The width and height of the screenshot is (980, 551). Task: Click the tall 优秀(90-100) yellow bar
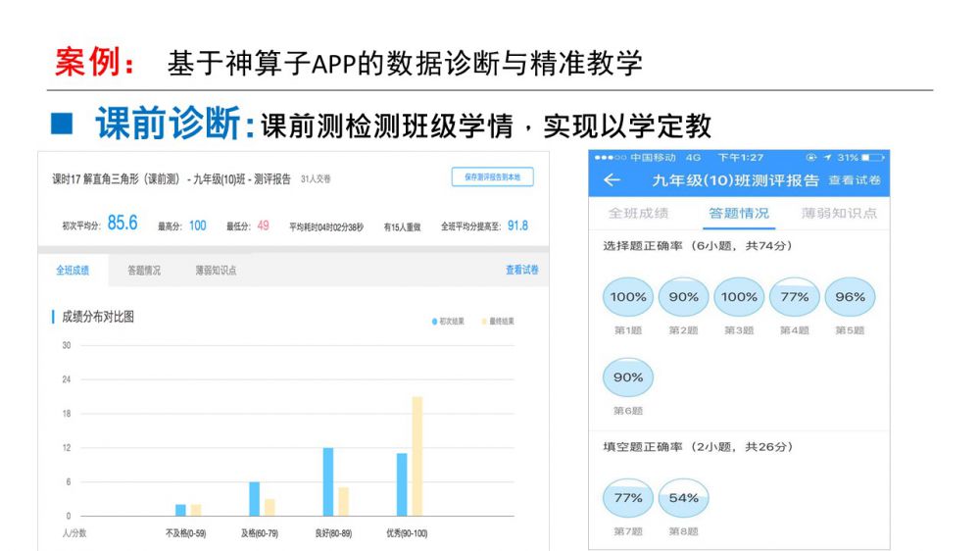pos(416,456)
